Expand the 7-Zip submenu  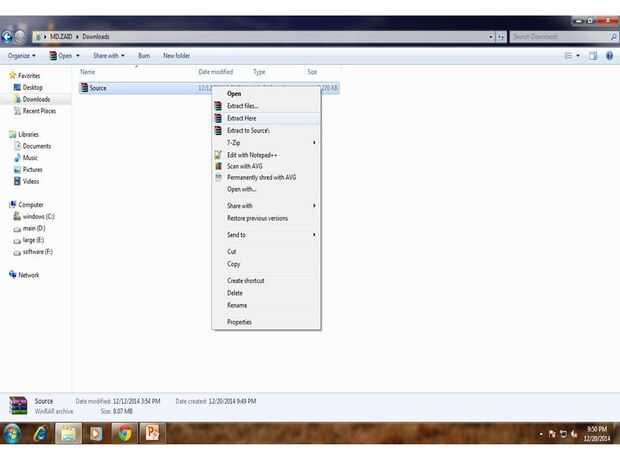pos(314,142)
